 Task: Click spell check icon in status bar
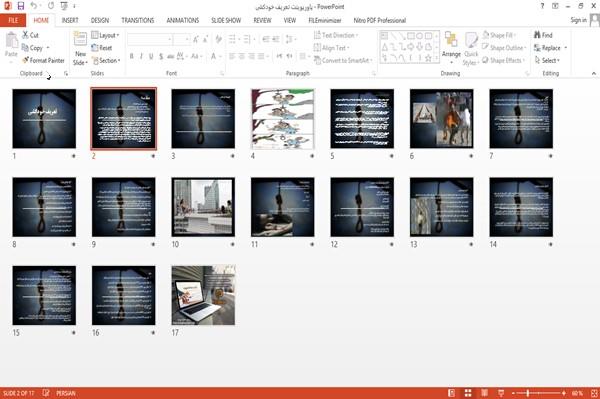tap(46, 393)
